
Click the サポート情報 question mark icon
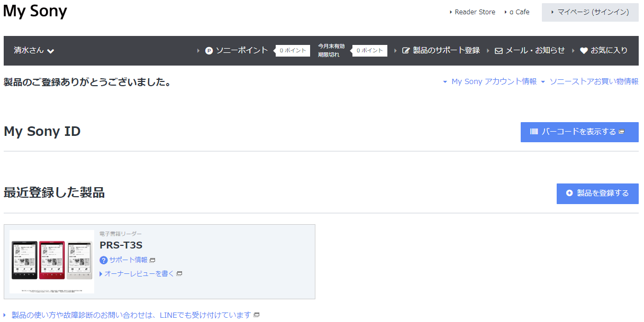(x=104, y=260)
